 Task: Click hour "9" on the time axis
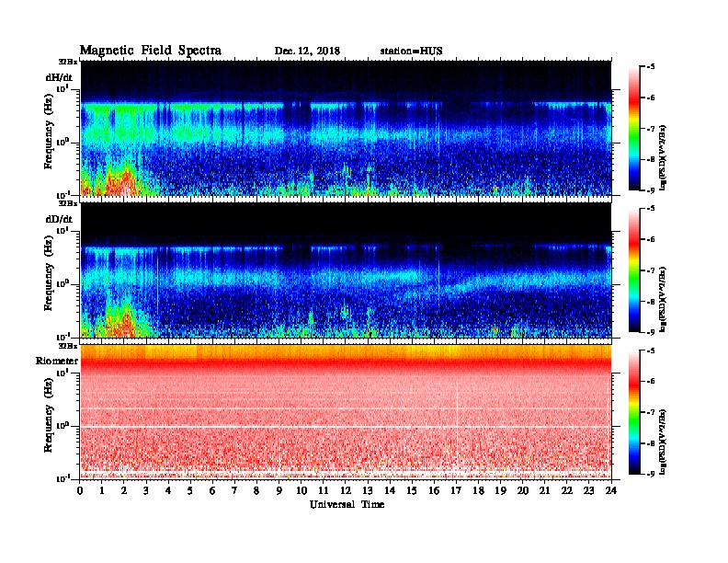pos(279,490)
